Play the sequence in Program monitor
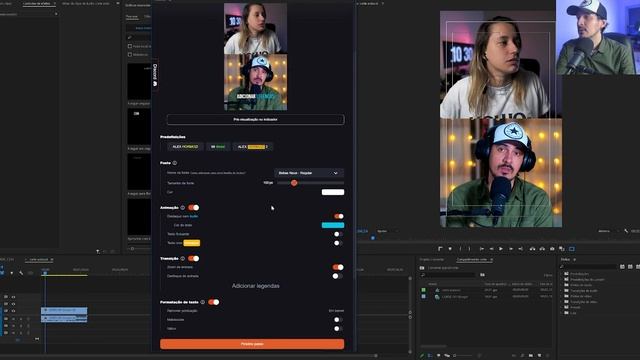 (501, 249)
